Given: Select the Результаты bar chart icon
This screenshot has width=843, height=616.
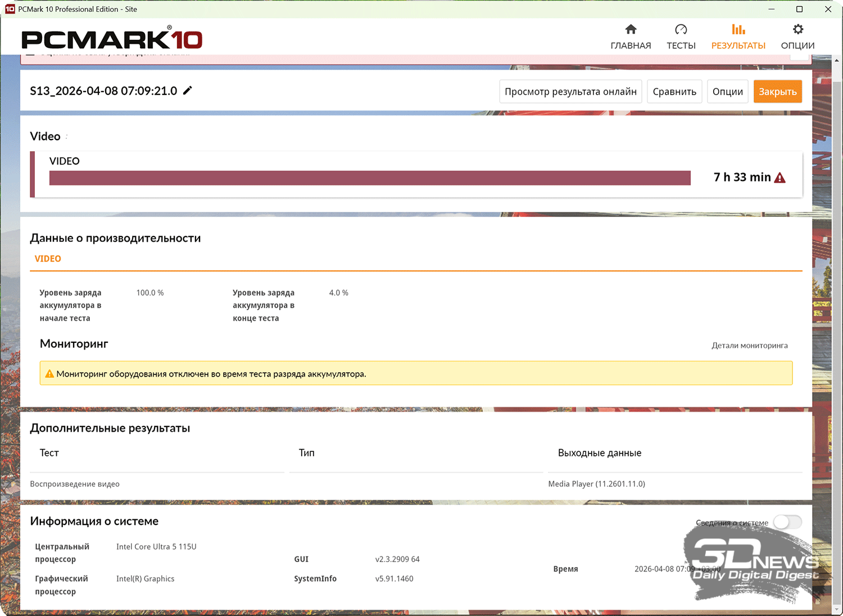Looking at the screenshot, I should 738,30.
